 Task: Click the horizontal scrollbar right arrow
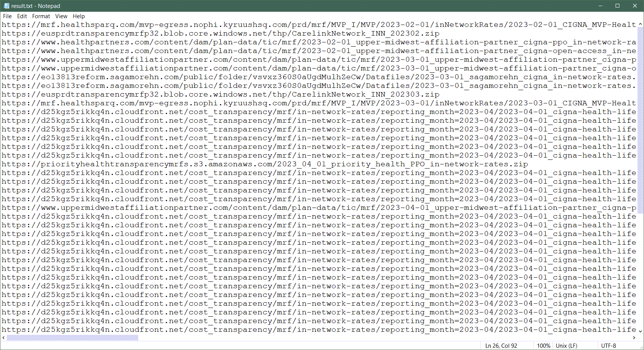tap(634, 337)
